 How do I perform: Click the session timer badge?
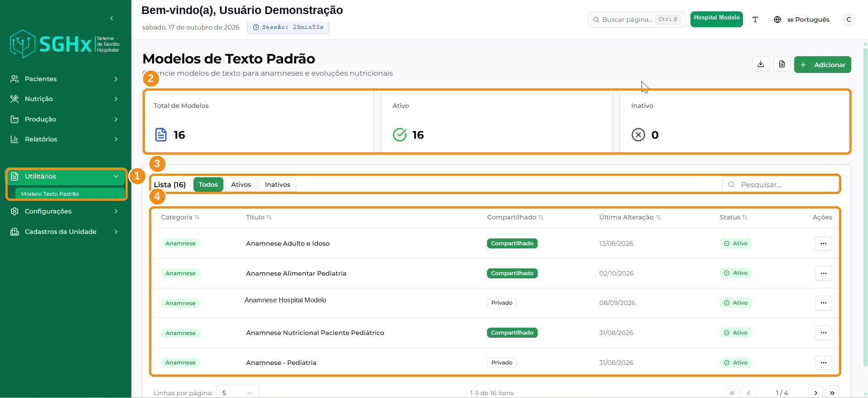[288, 27]
